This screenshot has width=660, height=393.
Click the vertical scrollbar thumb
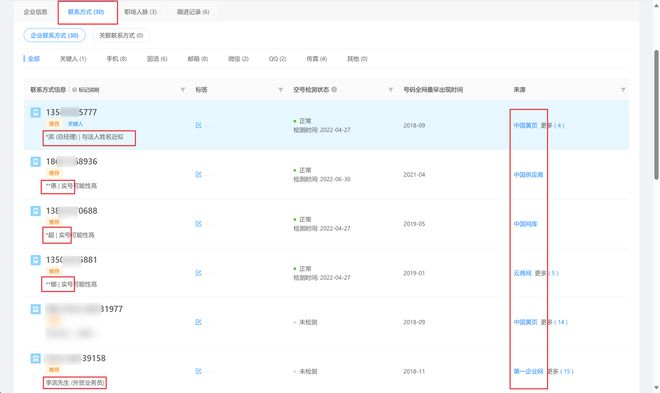[656, 114]
